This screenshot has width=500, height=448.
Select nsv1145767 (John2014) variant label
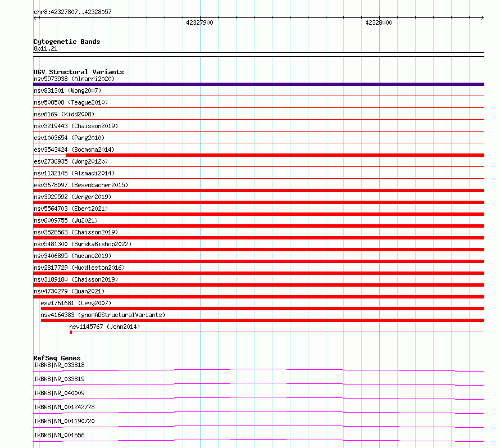click(104, 327)
